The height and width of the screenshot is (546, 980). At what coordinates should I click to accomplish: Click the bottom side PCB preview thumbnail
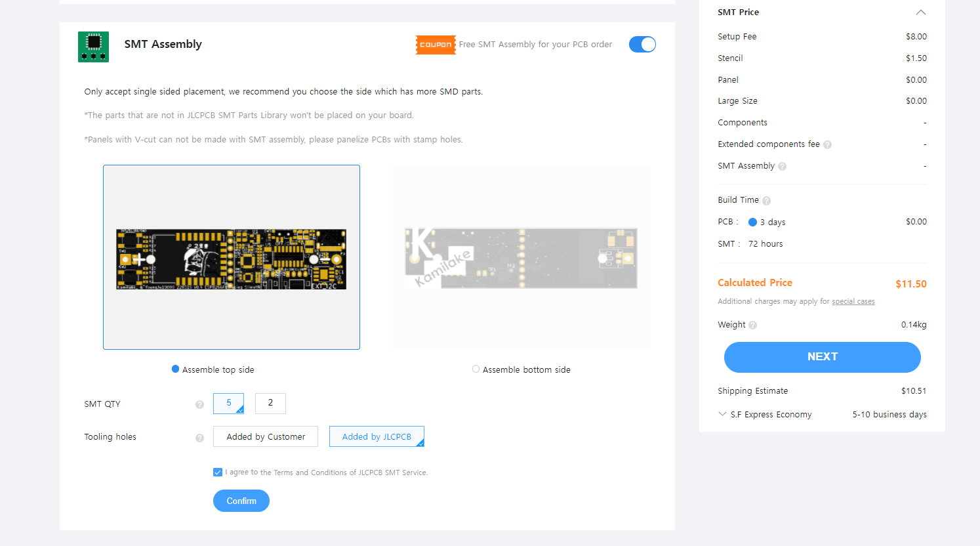point(521,257)
